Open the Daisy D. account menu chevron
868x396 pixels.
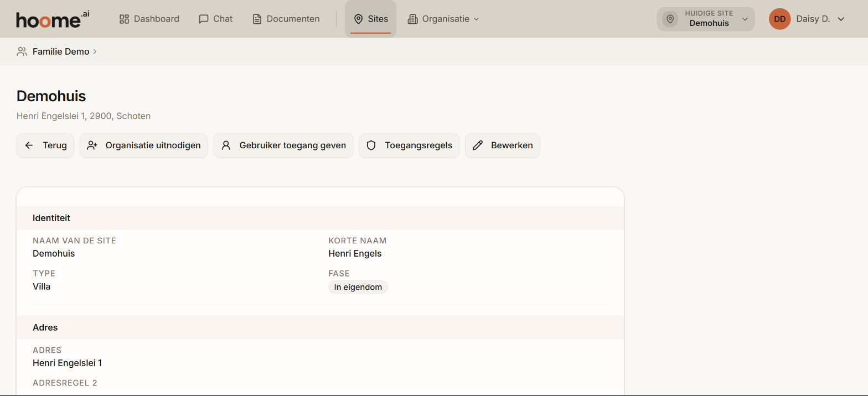coord(841,19)
